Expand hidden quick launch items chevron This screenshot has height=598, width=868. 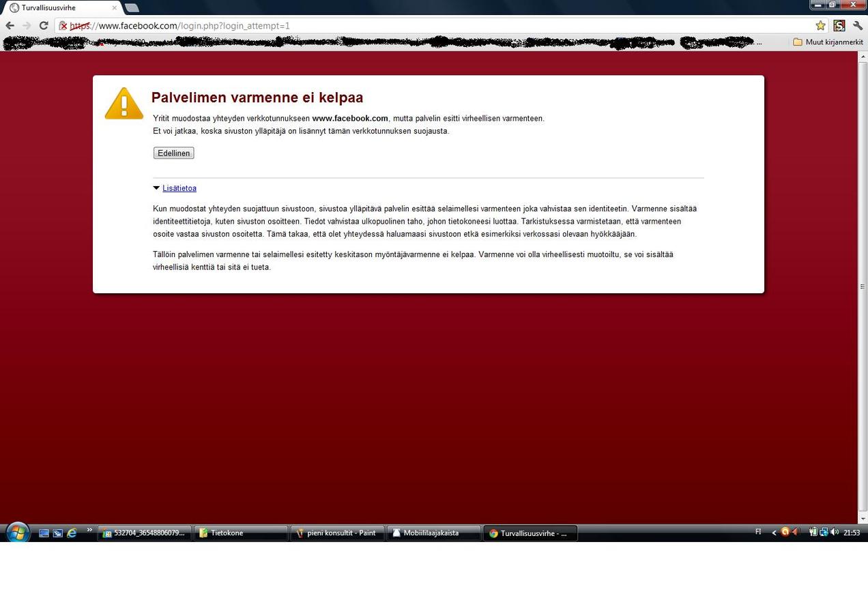click(x=89, y=530)
